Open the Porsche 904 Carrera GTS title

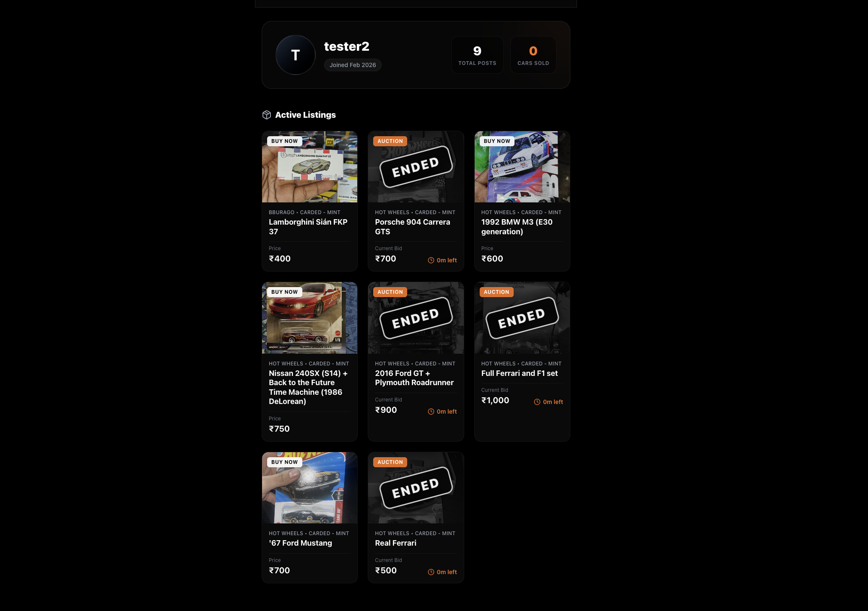pos(413,227)
